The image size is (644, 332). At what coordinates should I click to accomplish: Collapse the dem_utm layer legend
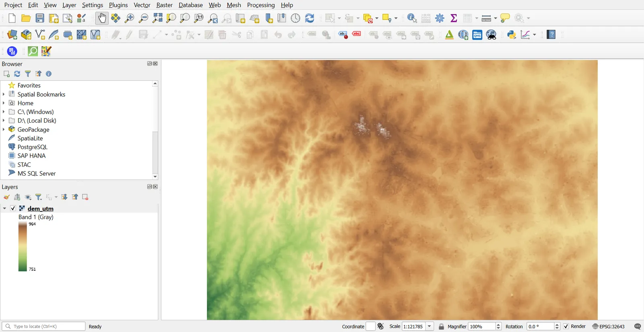point(4,208)
